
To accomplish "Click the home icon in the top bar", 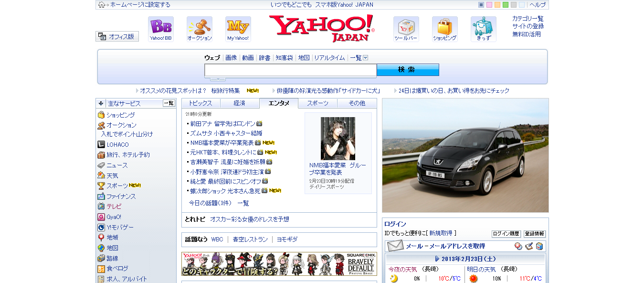I will (101, 5).
